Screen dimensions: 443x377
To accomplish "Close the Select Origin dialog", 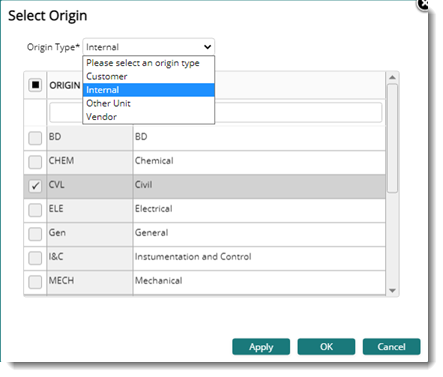I will click(x=423, y=4).
